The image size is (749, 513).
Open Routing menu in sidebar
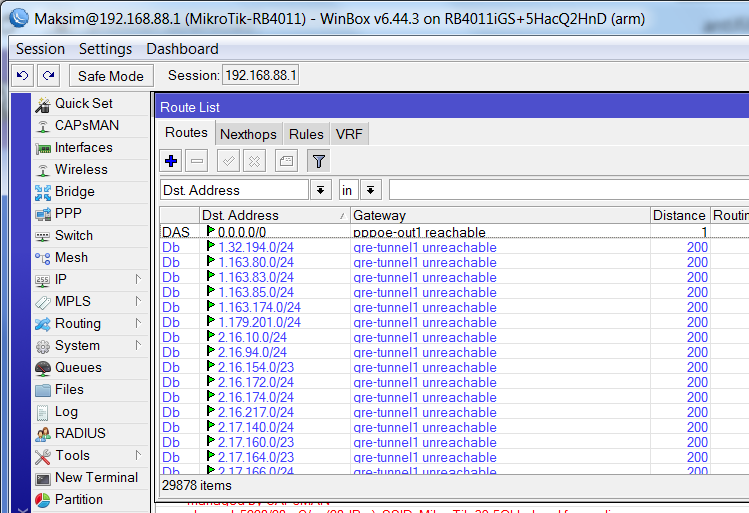pos(91,323)
